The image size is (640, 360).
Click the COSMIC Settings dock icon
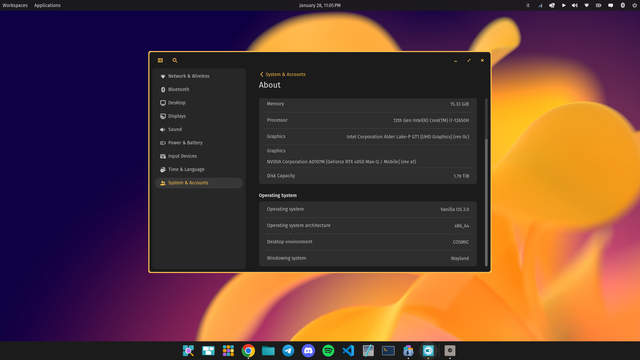(428, 351)
